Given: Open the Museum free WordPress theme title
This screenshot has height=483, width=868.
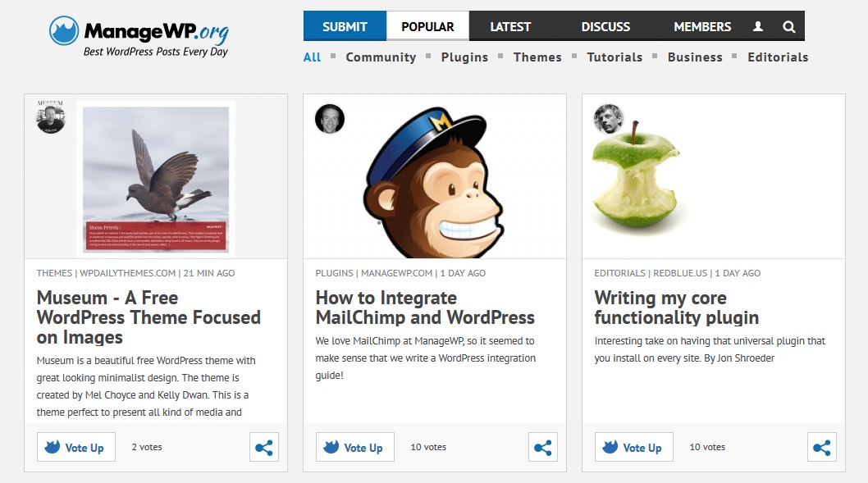Looking at the screenshot, I should (148, 317).
